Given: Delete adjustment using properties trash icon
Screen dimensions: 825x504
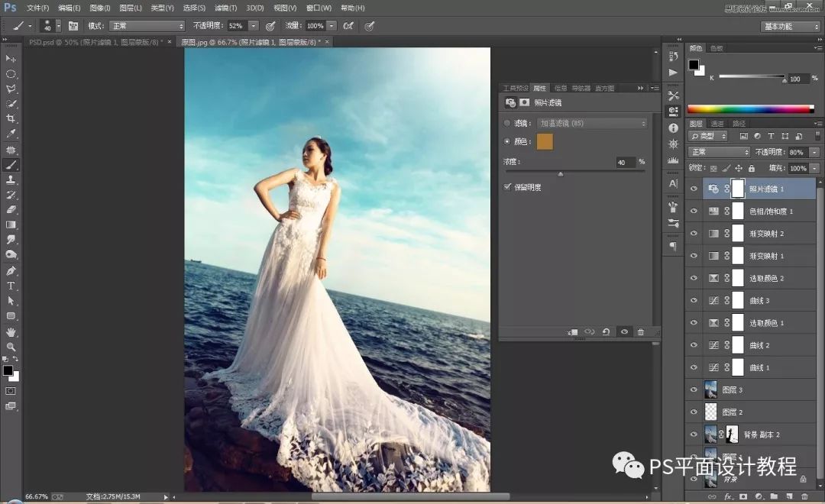Looking at the screenshot, I should coord(640,332).
